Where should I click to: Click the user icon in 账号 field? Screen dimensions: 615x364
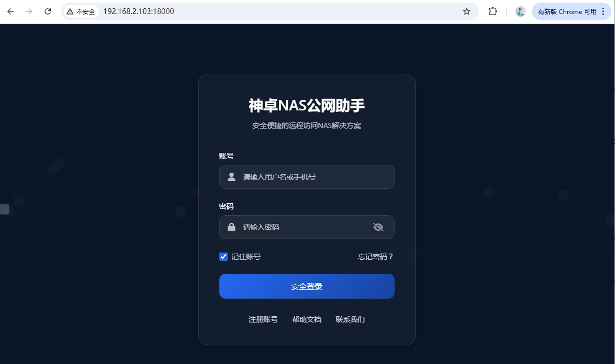point(231,177)
